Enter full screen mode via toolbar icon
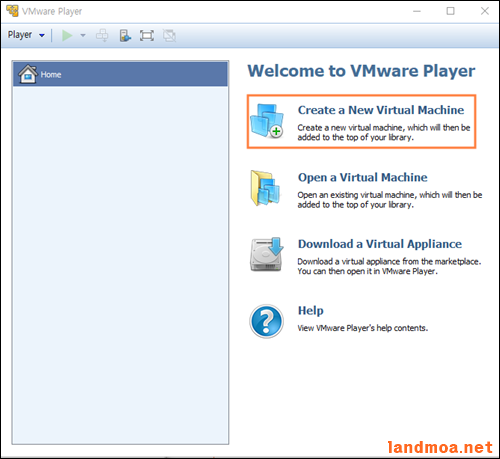This screenshot has width=500, height=459. [147, 35]
